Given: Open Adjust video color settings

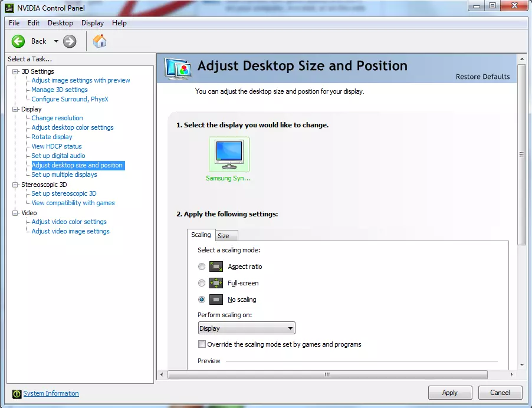Looking at the screenshot, I should pos(69,222).
